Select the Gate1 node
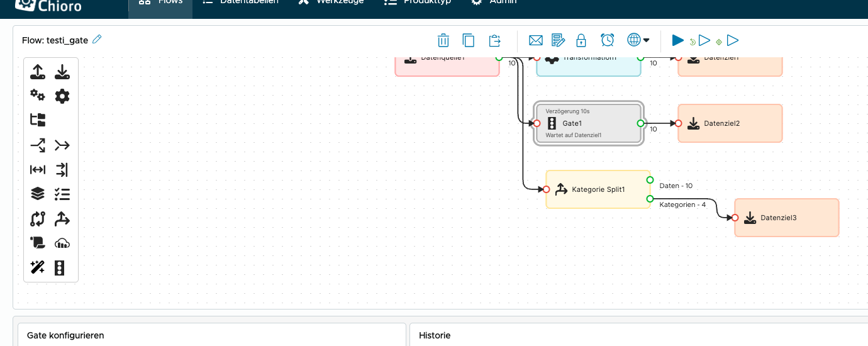 coord(588,123)
